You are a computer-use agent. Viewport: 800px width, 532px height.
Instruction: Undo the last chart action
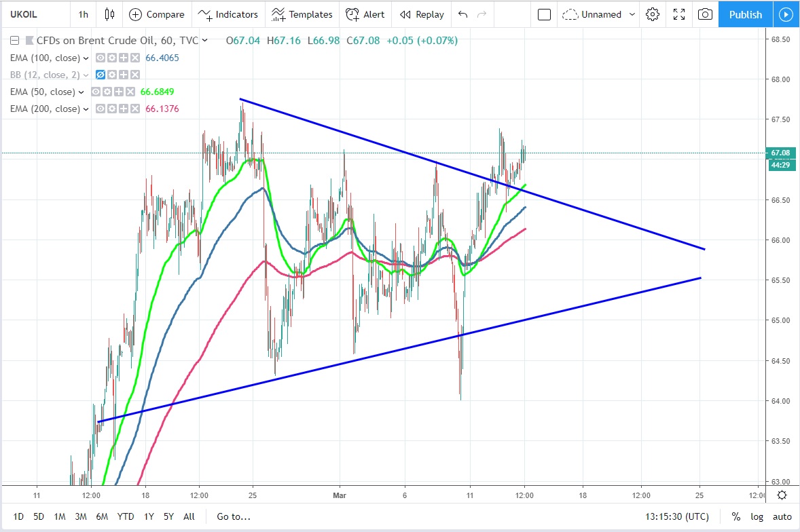click(x=462, y=14)
